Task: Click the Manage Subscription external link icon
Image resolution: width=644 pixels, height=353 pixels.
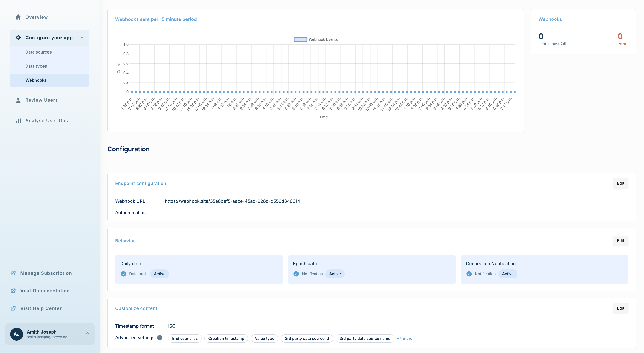Action: tap(13, 273)
